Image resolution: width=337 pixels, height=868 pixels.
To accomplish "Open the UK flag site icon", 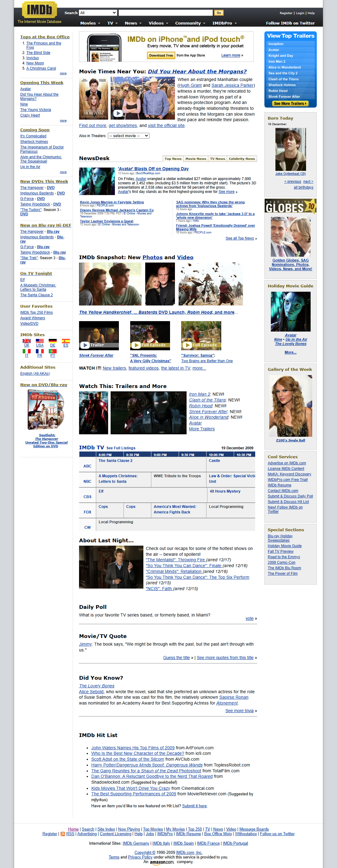I will (27, 341).
